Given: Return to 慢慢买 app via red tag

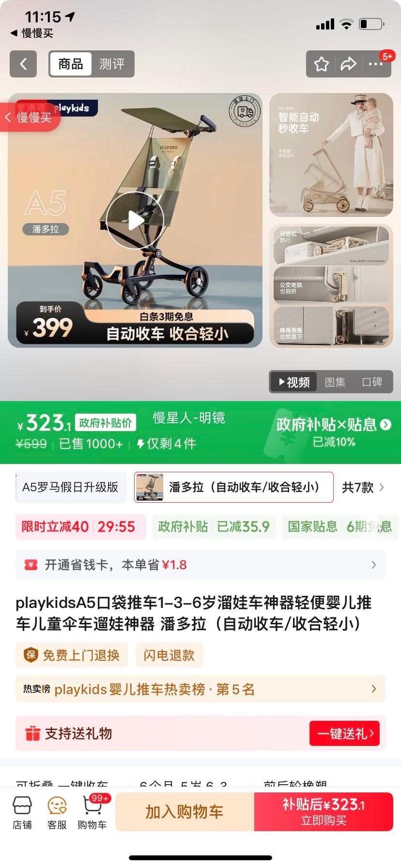Looking at the screenshot, I should (29, 117).
